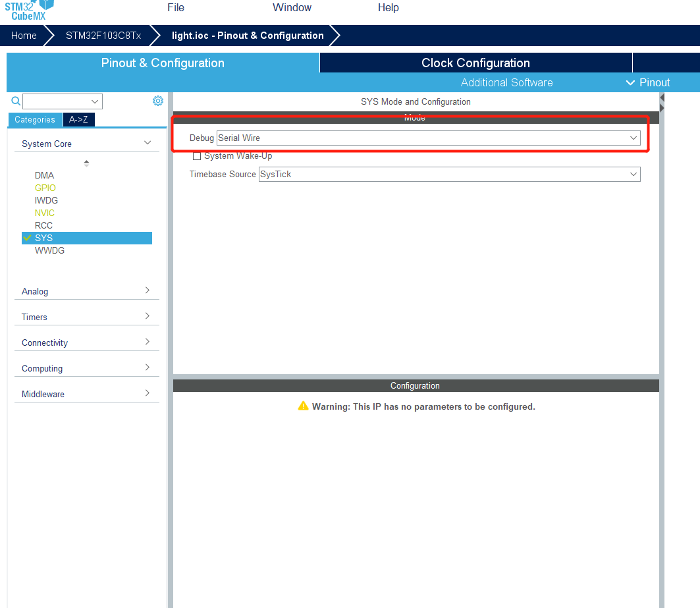This screenshot has width=700, height=608.
Task: Select IWDG in System Core list
Action: click(x=47, y=201)
